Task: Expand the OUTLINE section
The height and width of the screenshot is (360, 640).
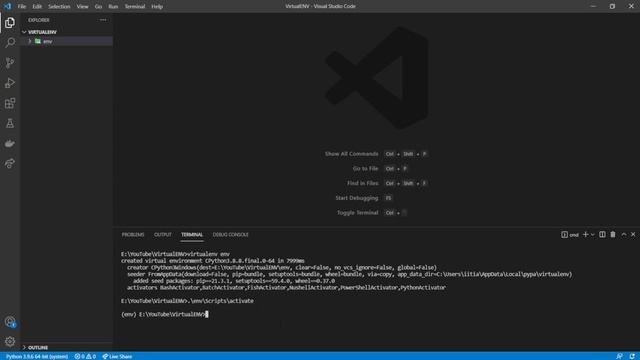Action: [x=24, y=347]
